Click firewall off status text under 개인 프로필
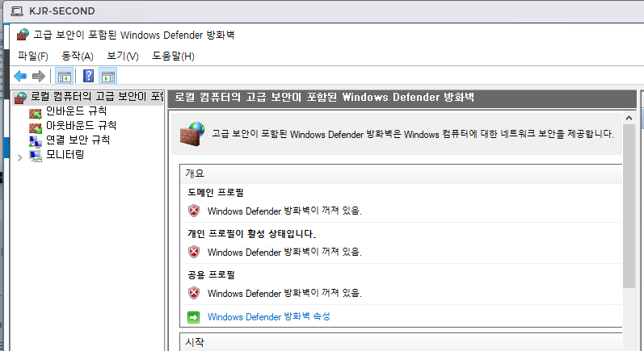Screen dimensions: 644x351 pos(284,252)
